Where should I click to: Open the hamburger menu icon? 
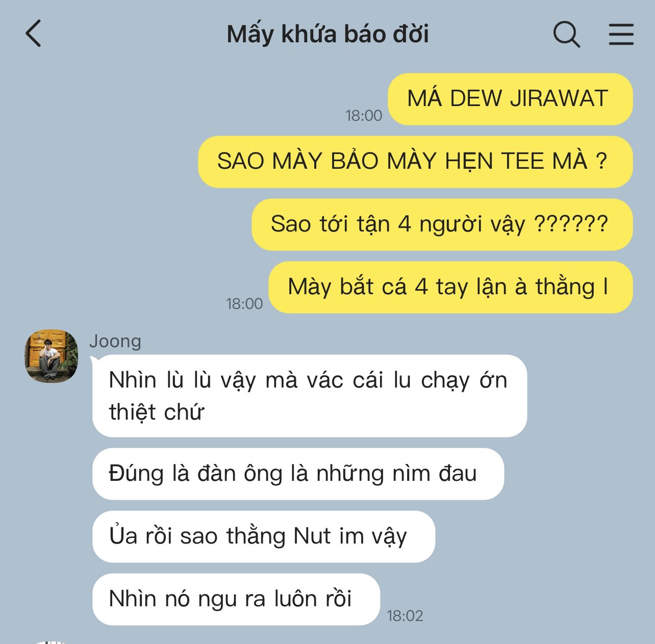[621, 34]
